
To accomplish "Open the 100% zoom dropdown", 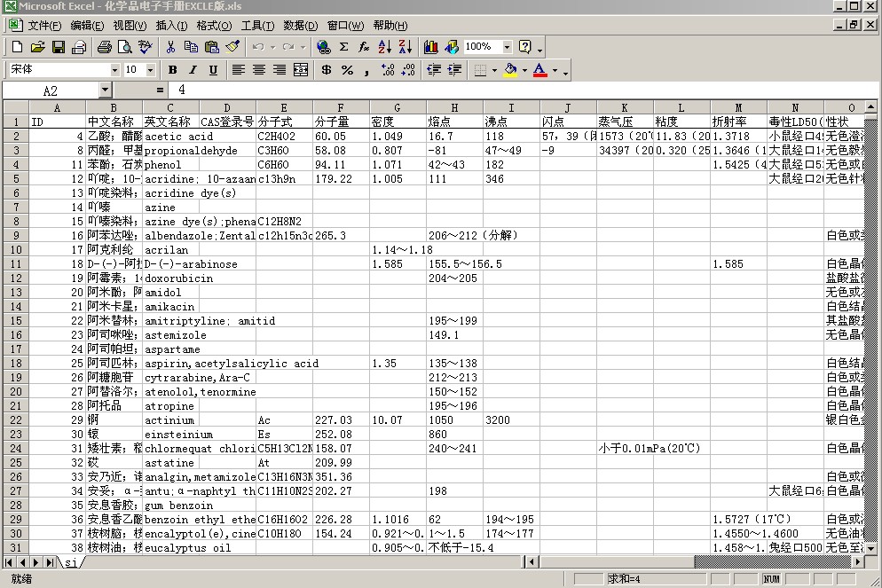I will pos(507,47).
